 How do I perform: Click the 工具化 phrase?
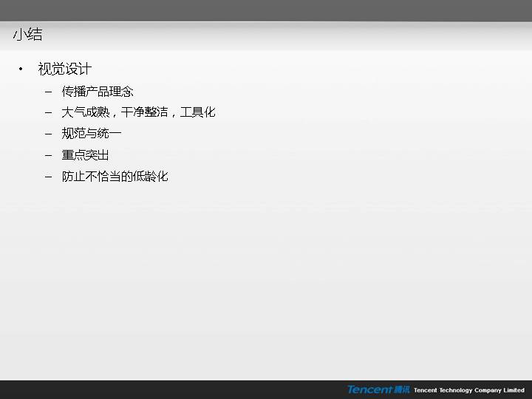pos(197,112)
